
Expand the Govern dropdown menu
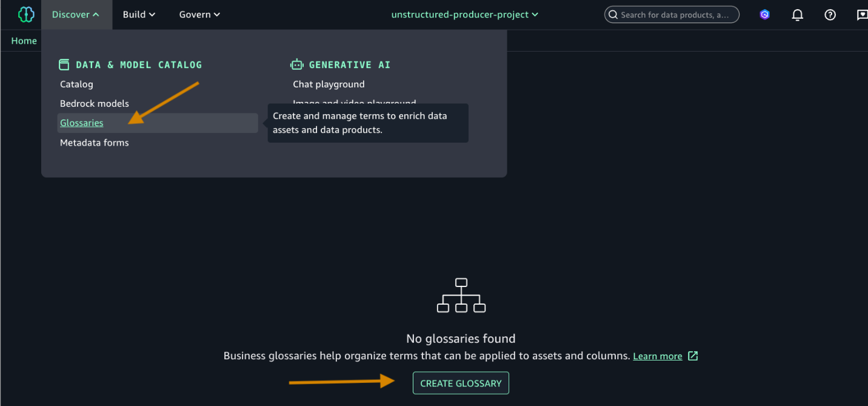click(x=199, y=15)
